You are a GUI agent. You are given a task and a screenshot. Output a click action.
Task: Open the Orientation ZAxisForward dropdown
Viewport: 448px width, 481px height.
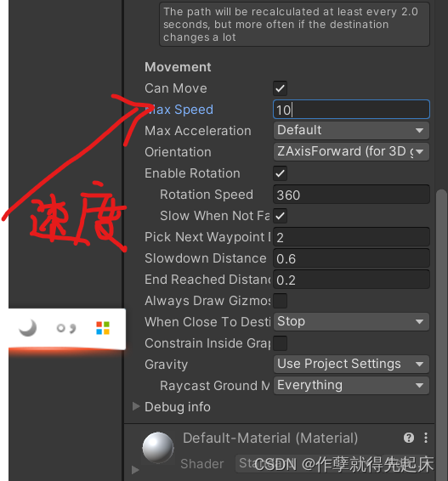pos(351,151)
